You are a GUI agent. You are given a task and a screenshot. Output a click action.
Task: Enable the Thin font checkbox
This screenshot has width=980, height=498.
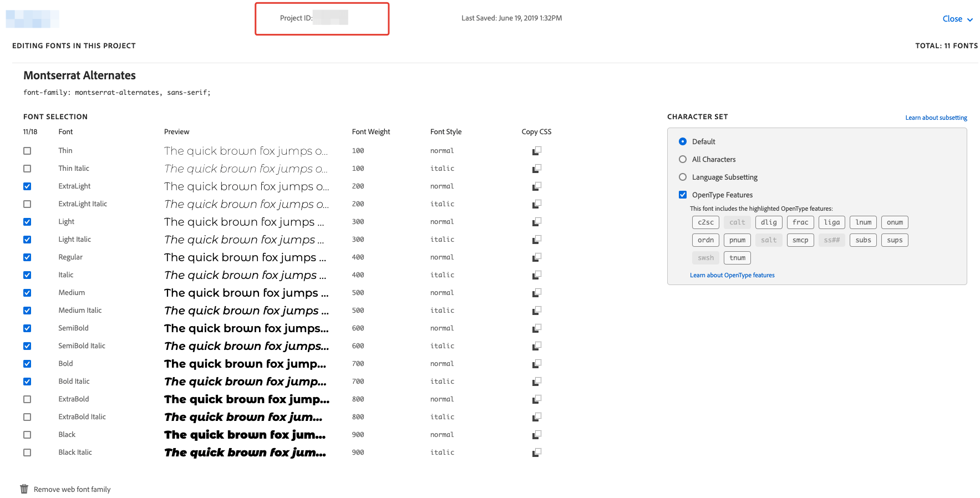click(x=27, y=151)
